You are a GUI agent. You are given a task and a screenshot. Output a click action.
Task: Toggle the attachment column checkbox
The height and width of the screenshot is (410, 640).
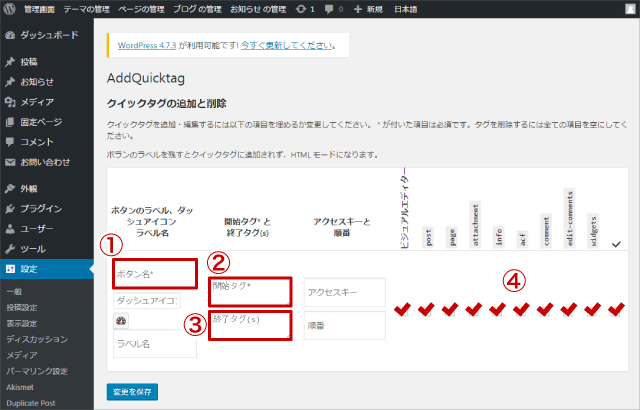pyautogui.click(x=473, y=309)
